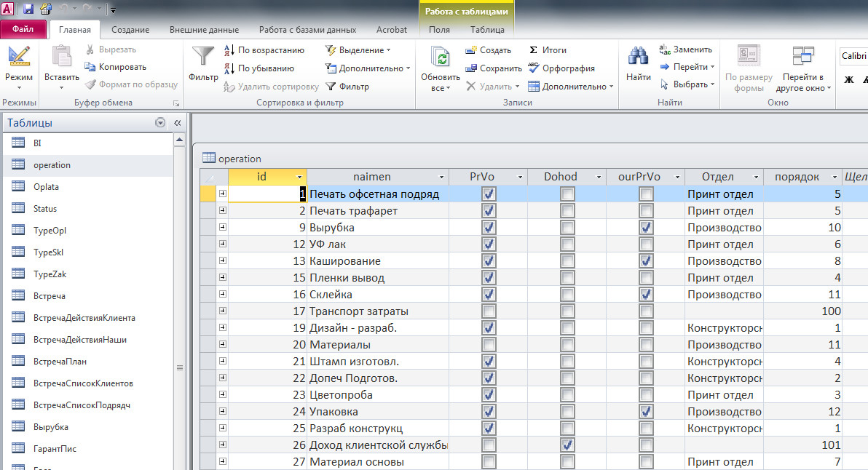868x470 pixels.
Task: Open the Calibri font name box
Action: tap(853, 56)
